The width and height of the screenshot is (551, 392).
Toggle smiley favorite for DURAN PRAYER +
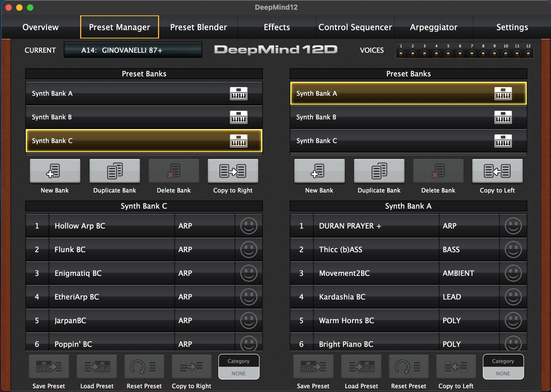pos(513,226)
